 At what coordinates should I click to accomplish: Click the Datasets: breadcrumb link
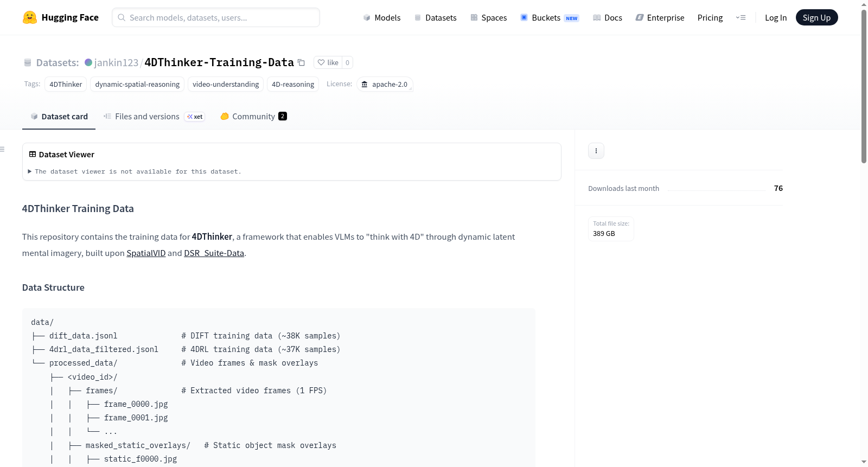[x=58, y=63]
